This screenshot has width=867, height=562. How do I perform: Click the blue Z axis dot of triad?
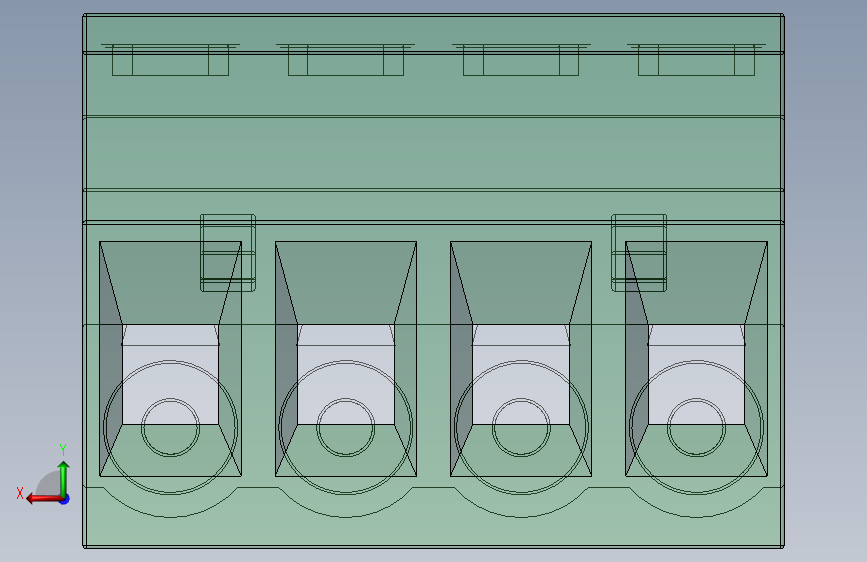tap(65, 499)
